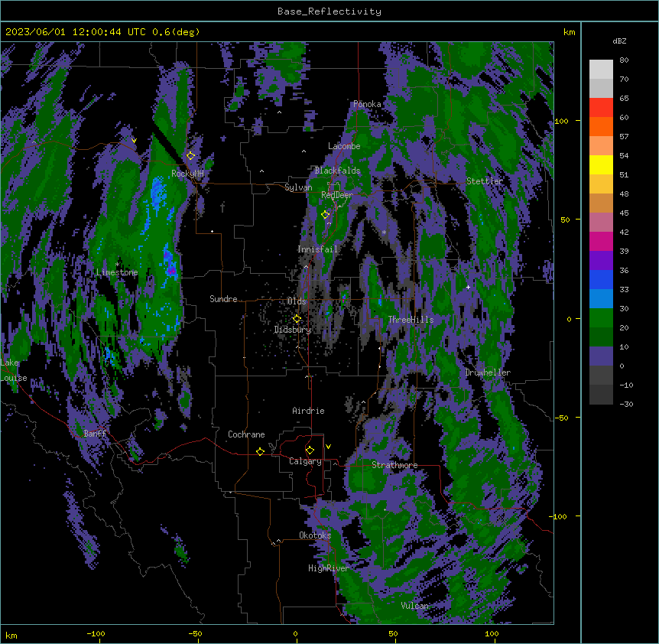Click the blue 36 dBZ legend swatch
659x644 pixels.
pyautogui.click(x=601, y=279)
